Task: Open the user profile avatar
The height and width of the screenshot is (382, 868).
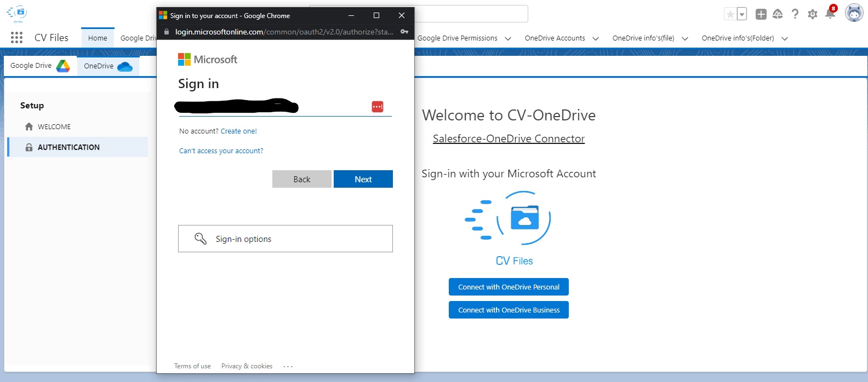Action: [x=854, y=13]
